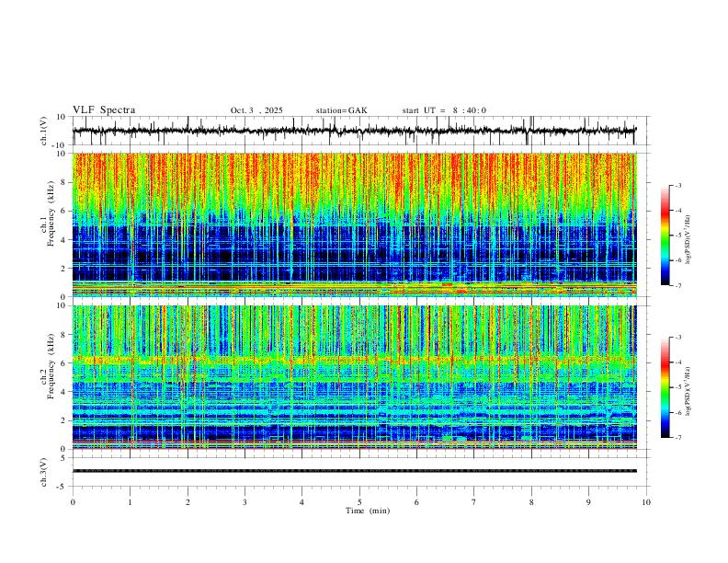Click the -7 label on lower colorbar
The image size is (728, 563).
click(677, 437)
